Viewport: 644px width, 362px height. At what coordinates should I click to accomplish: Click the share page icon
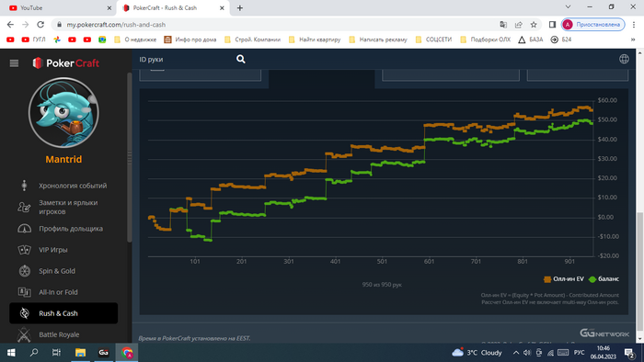518,25
